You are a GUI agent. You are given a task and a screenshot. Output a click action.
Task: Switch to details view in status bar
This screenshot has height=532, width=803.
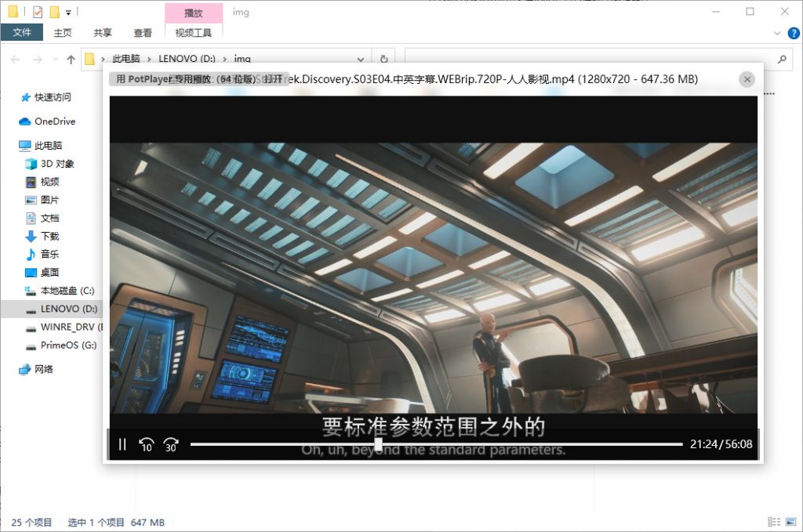(775, 521)
